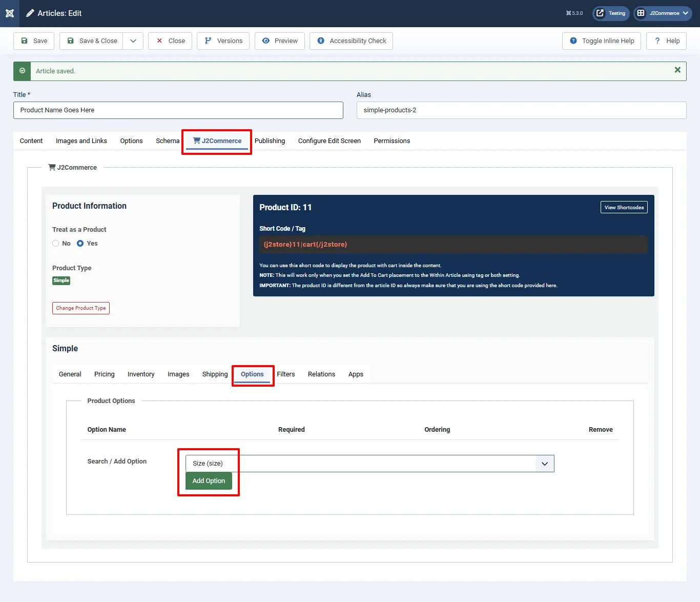700x602 pixels.
Task: Click the Remove column header
Action: (601, 430)
